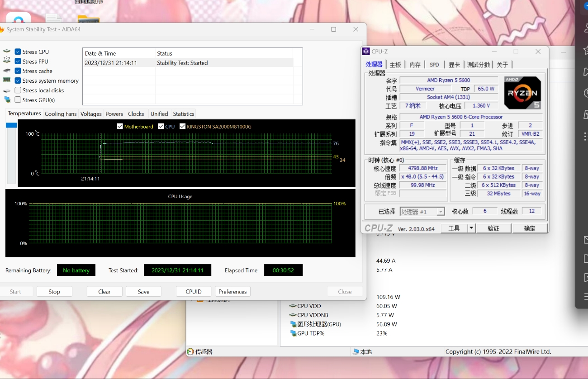
Task: Switch to the Statistics tab
Action: [184, 114]
